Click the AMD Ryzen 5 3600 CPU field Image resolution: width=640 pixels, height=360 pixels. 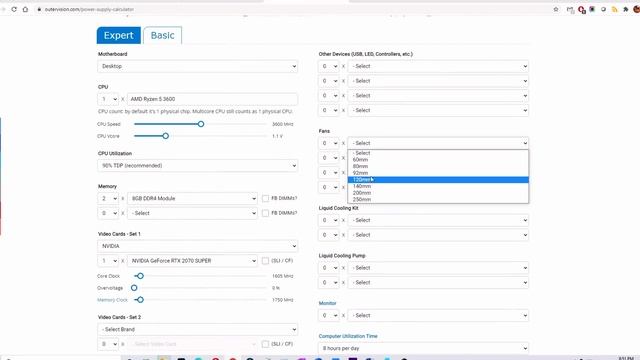coord(212,99)
